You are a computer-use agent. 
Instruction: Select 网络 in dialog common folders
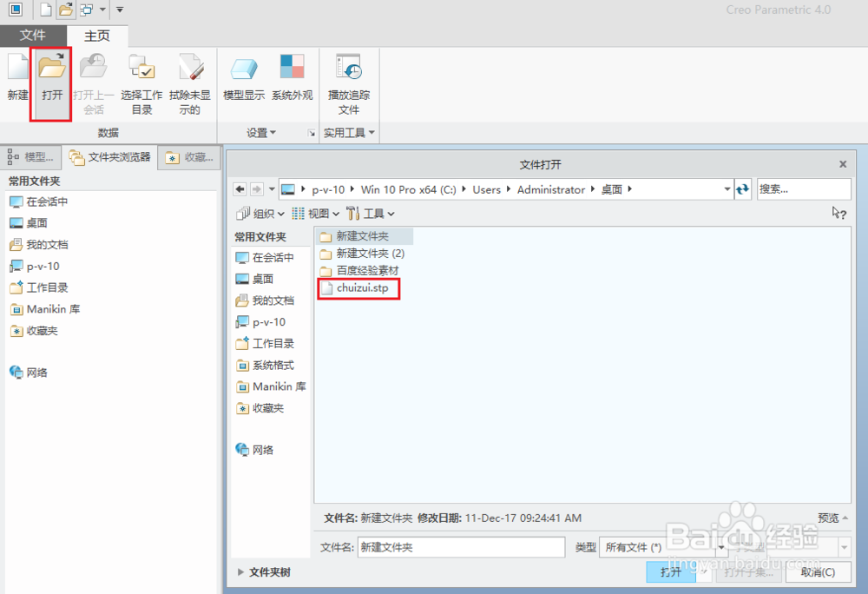pos(254,450)
